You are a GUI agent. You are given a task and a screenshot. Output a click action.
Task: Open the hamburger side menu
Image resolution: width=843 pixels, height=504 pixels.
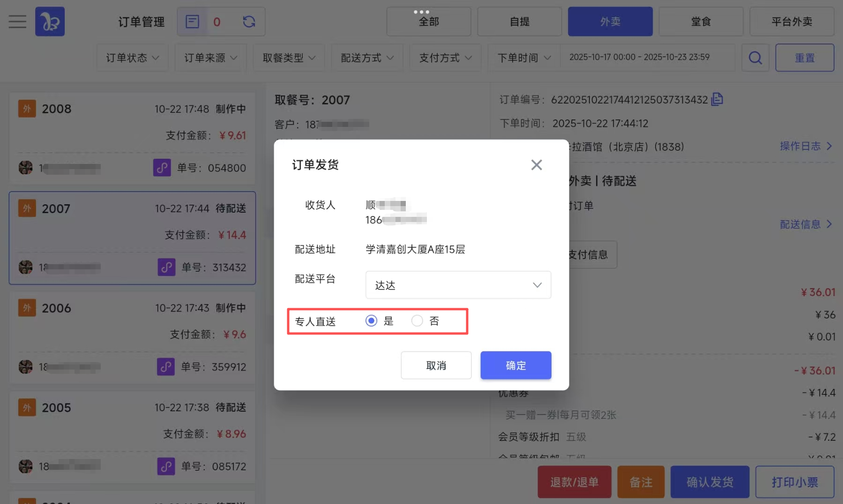click(x=17, y=22)
